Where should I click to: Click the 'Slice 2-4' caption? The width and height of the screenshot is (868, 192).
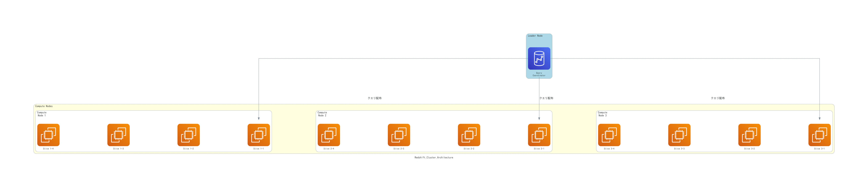[329, 149]
